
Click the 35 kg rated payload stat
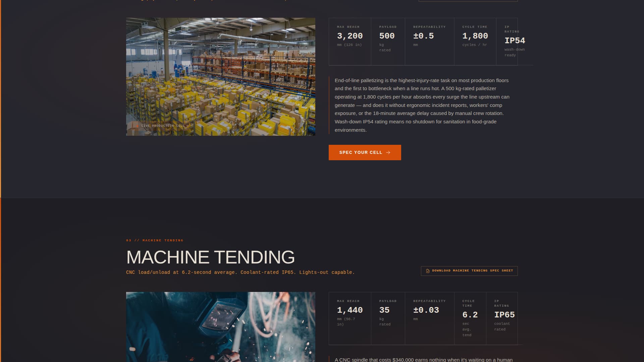click(x=385, y=310)
